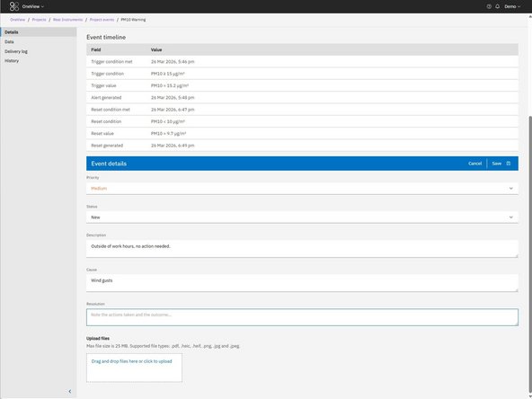532x399 pixels.
Task: Select the Reset condition met row label
Action: 111,110
